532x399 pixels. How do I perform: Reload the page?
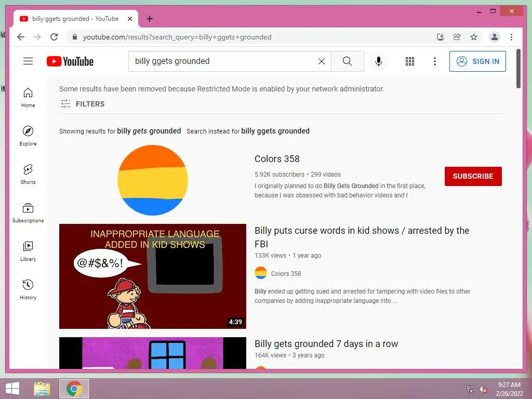(54, 37)
